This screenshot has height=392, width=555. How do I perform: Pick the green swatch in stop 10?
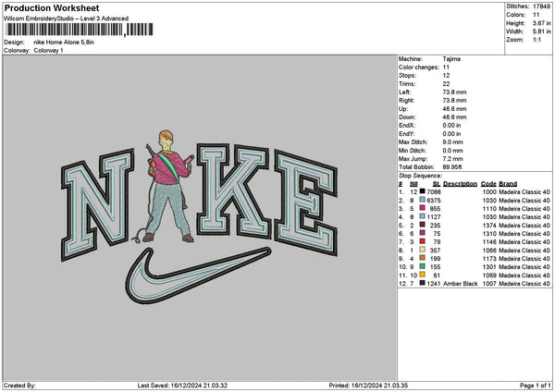[x=423, y=266]
